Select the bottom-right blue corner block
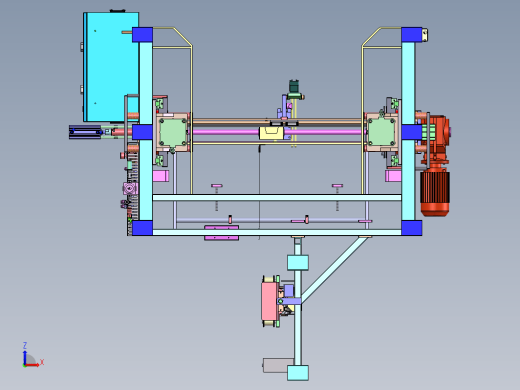The image size is (520, 390). [412, 228]
